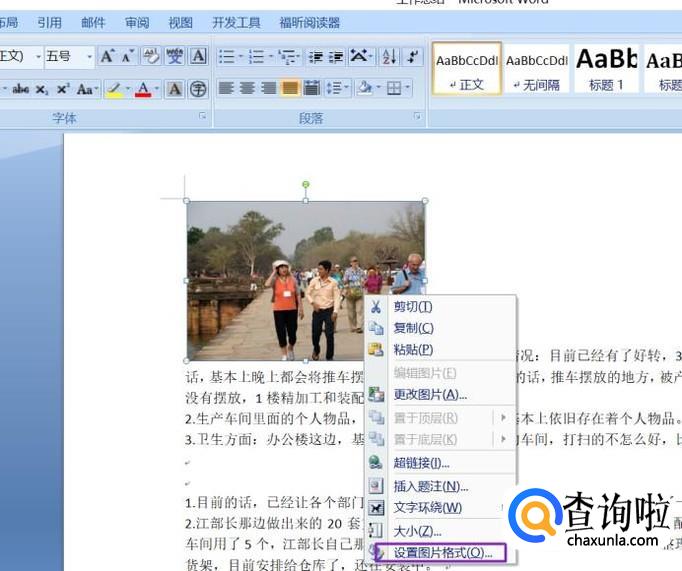Expand shading color dropdown arrow
This screenshot has width=682, height=571.
(x=378, y=87)
